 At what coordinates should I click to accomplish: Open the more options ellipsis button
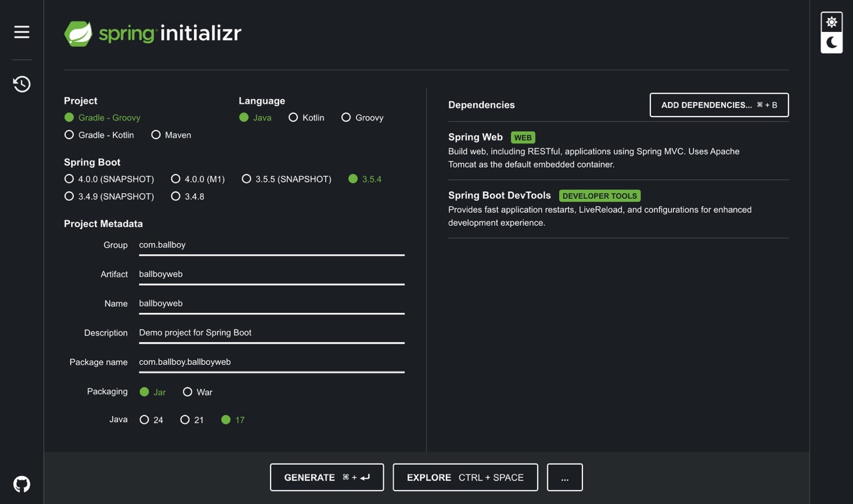coord(564,477)
